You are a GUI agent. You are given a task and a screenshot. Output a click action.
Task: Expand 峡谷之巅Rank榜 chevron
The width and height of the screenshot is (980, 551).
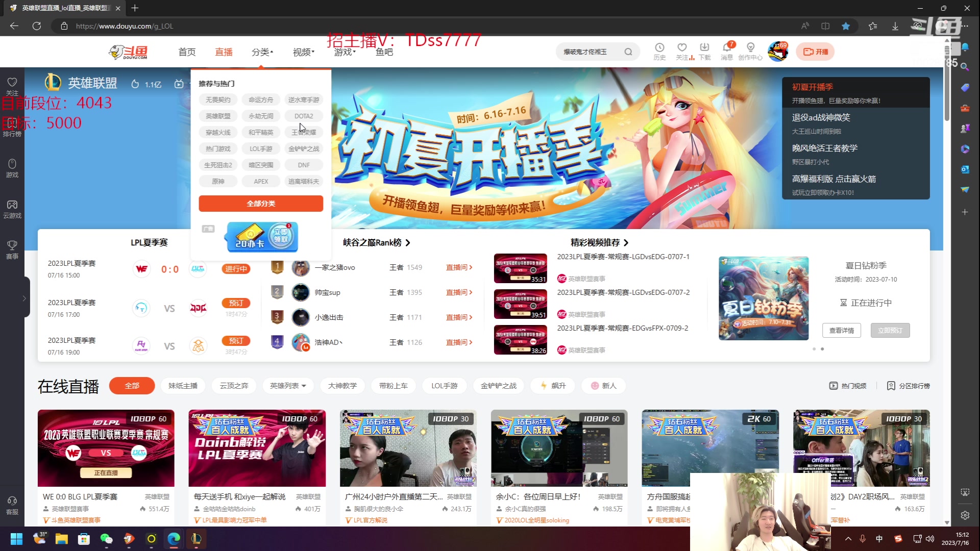[x=408, y=243]
